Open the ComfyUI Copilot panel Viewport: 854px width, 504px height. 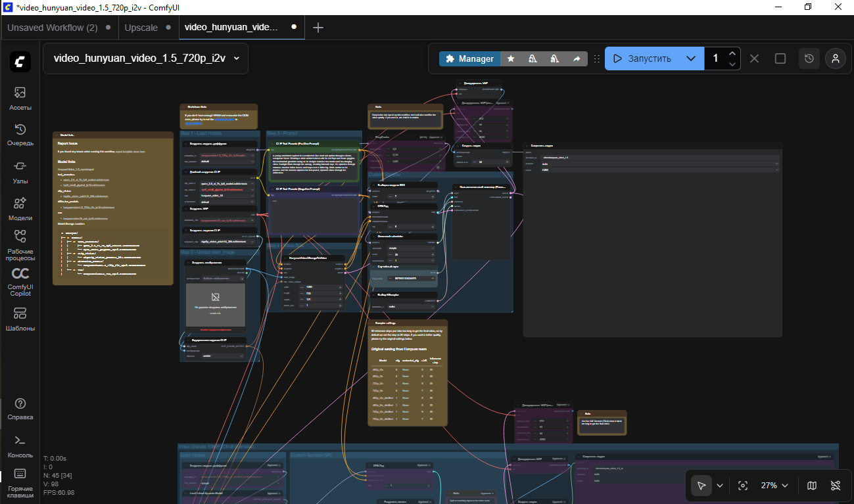[20, 281]
